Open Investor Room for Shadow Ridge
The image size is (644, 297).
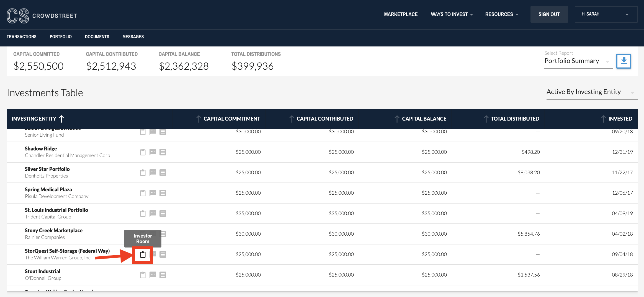coord(143,152)
